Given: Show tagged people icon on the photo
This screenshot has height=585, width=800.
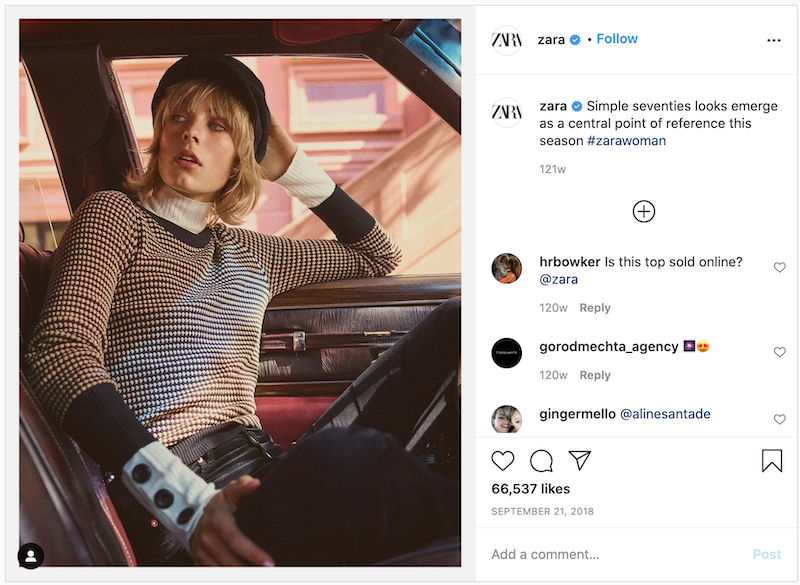Looking at the screenshot, I should point(31,556).
